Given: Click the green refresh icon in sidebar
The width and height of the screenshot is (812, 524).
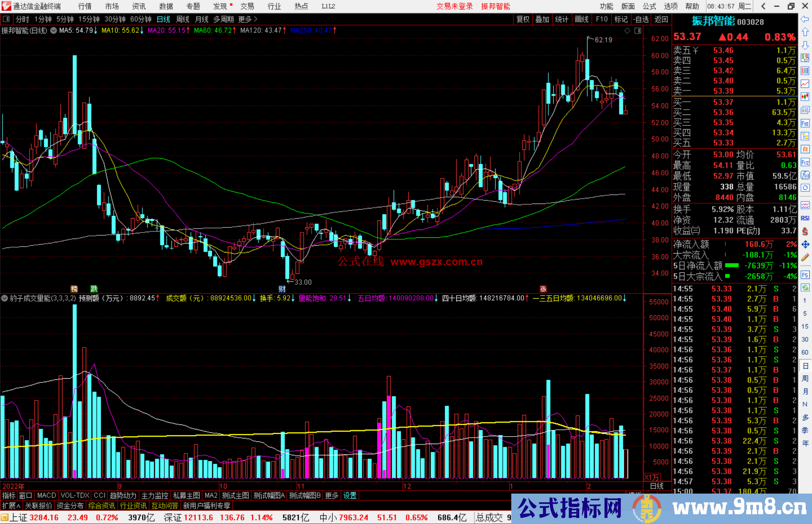Looking at the screenshot, I should coord(805,288).
